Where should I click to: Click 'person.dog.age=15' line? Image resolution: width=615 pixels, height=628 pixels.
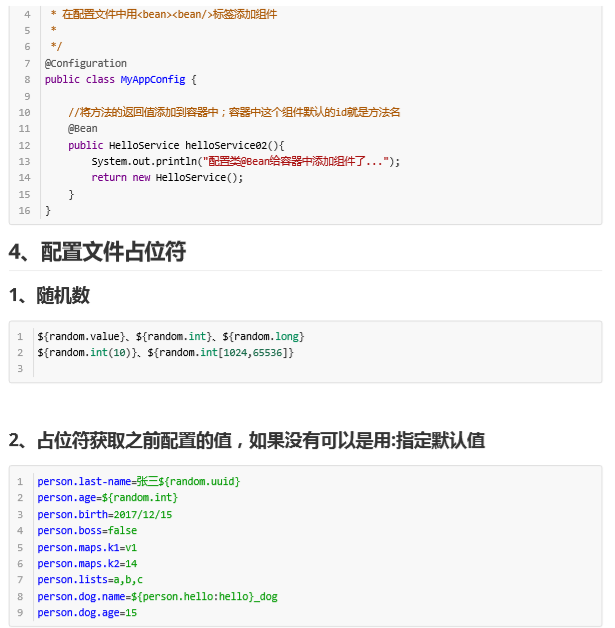87,613
